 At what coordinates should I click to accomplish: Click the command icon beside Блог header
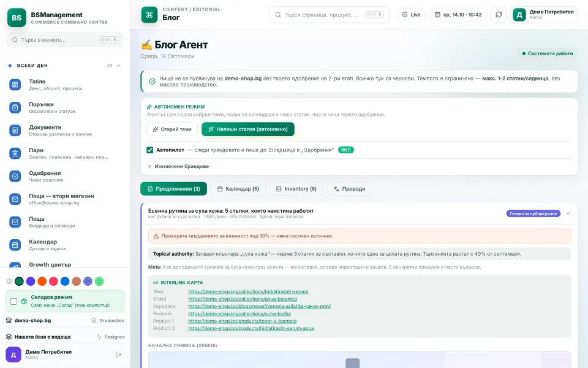149,15
